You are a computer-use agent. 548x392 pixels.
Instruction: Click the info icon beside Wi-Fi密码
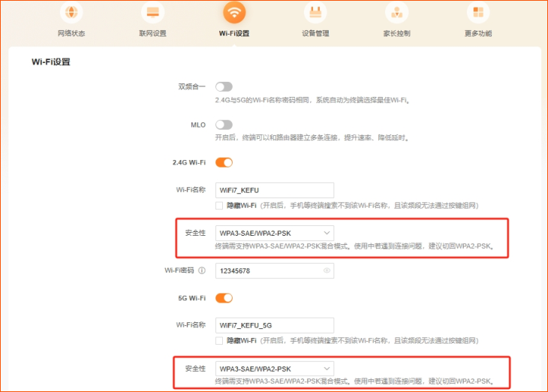pyautogui.click(x=202, y=270)
